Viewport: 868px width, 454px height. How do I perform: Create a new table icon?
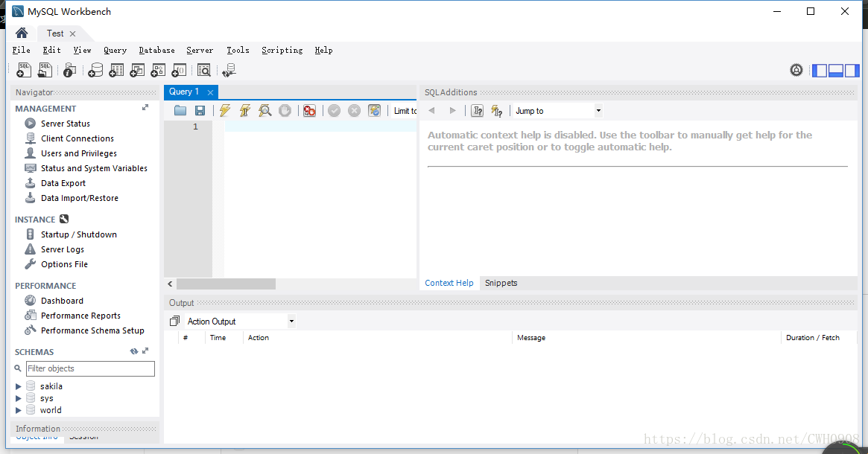tap(116, 70)
